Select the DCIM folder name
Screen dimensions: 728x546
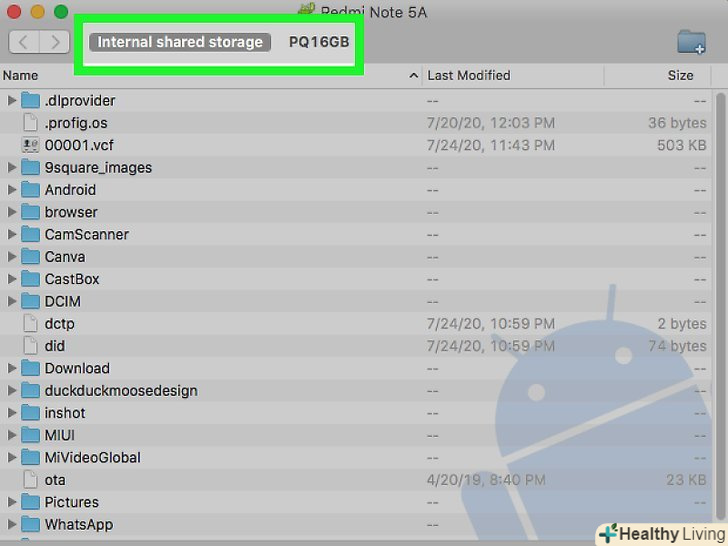click(x=63, y=301)
